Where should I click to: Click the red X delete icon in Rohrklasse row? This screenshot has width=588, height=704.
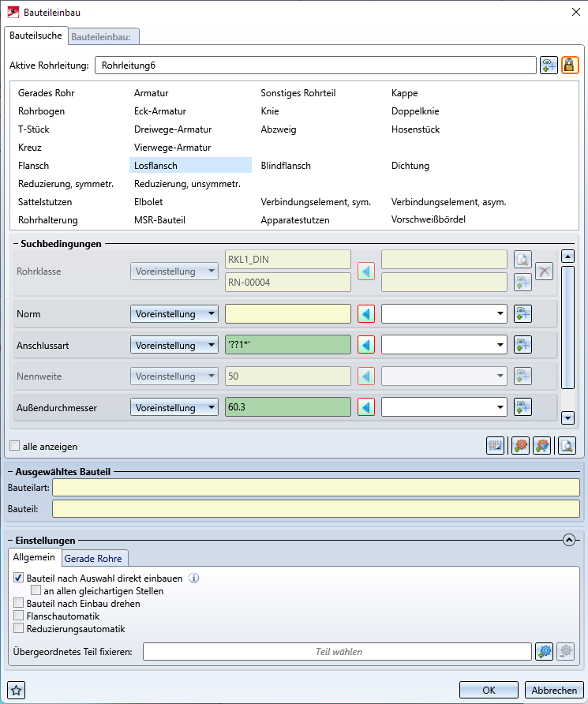[x=544, y=271]
